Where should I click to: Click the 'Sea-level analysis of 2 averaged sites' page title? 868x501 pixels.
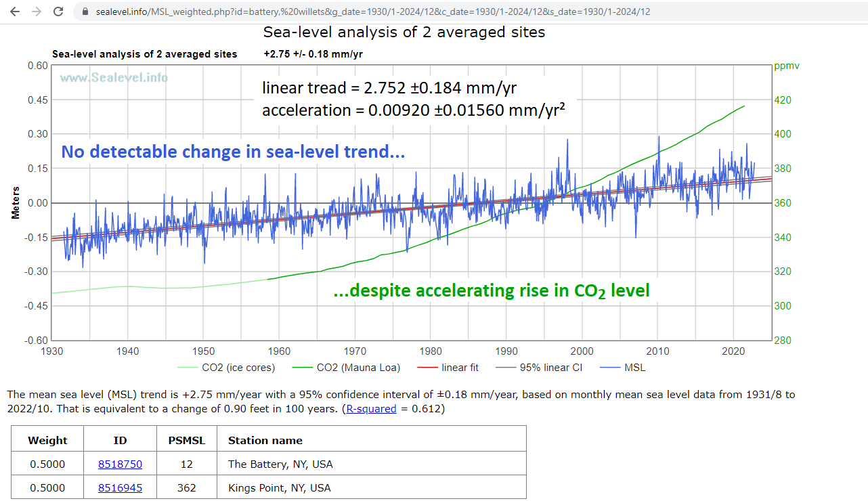[404, 32]
